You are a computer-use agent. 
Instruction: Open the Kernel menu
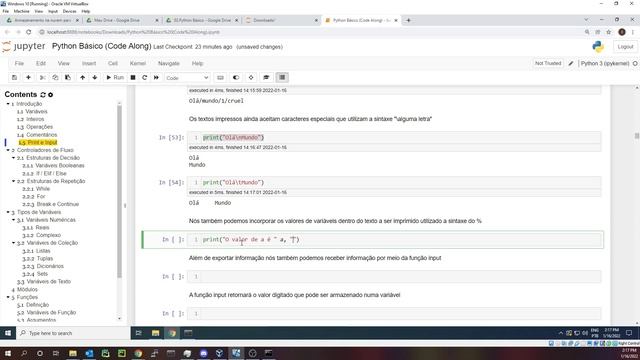pyautogui.click(x=138, y=64)
